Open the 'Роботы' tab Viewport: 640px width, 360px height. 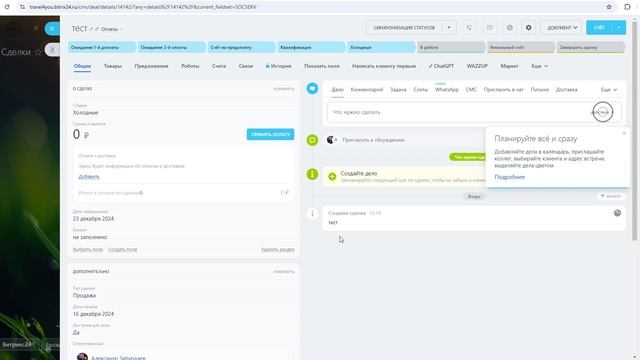pos(190,66)
